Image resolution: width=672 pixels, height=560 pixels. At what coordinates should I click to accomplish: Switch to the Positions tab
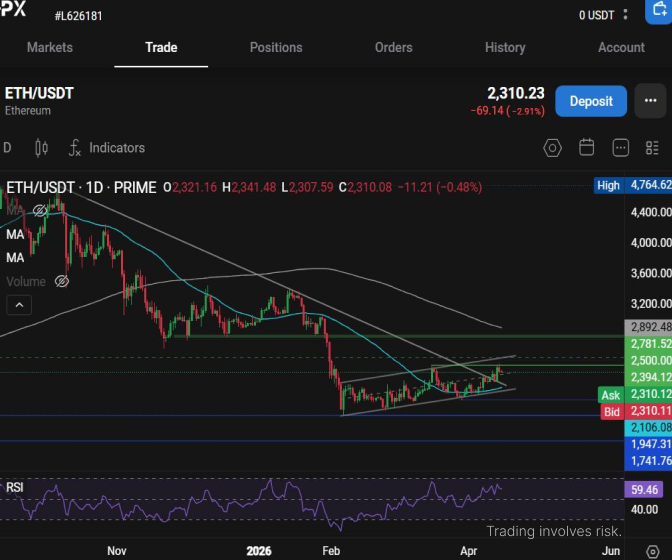[276, 47]
